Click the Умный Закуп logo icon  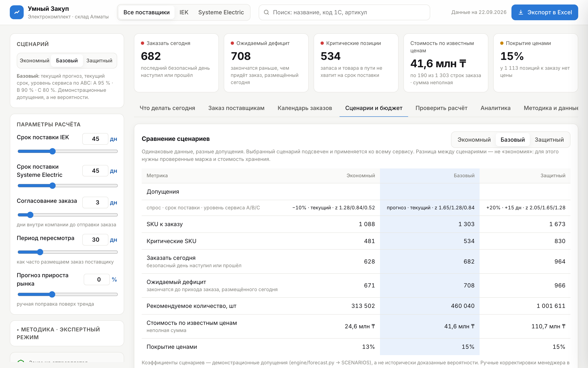[x=17, y=12]
